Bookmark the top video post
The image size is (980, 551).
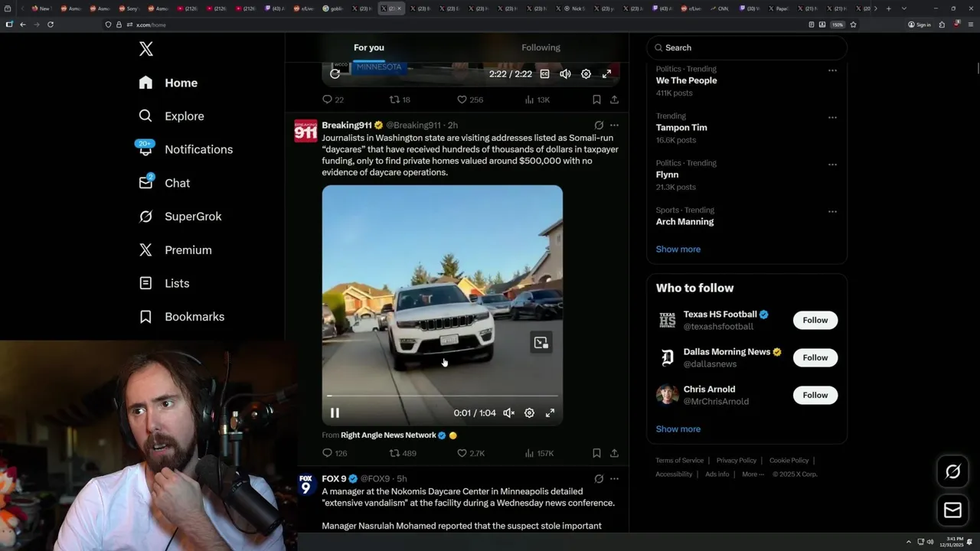coord(596,99)
